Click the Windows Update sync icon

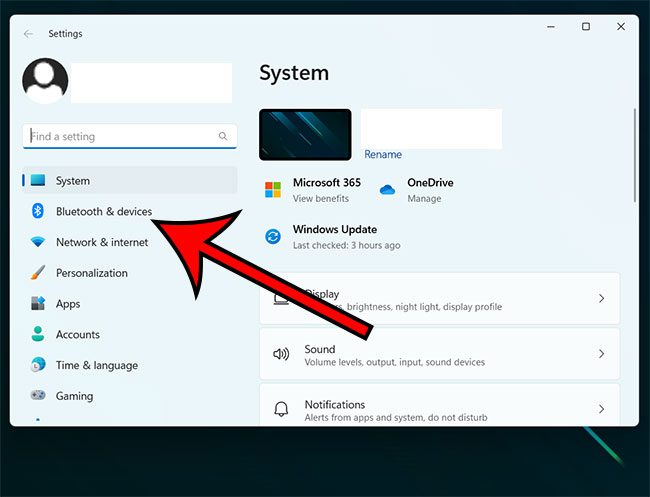click(273, 237)
